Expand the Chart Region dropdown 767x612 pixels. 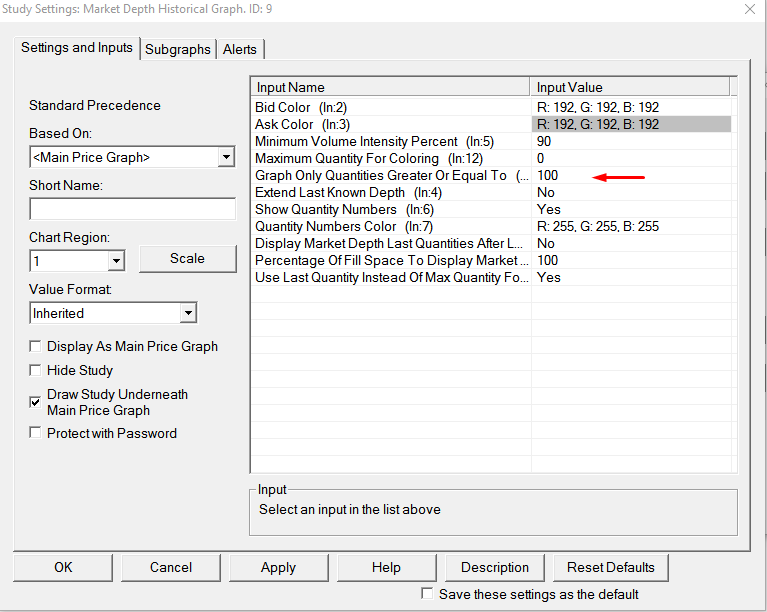[x=116, y=261]
